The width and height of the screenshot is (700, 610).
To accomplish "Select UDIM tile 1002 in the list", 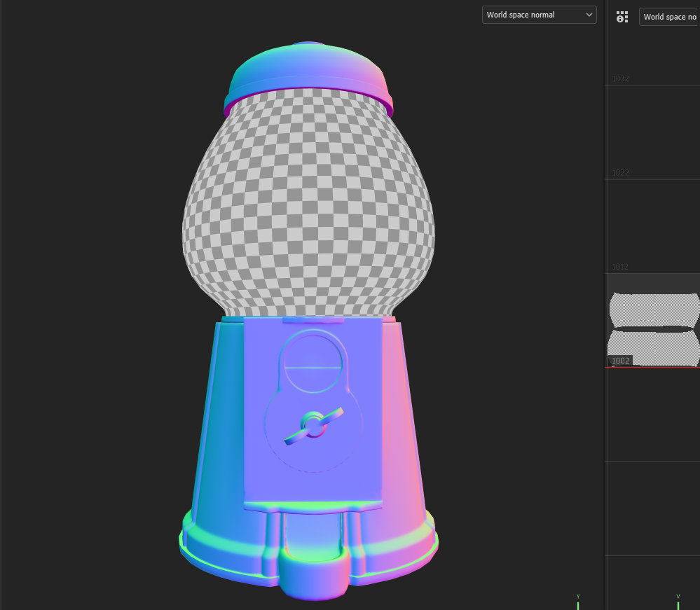I will 653,329.
